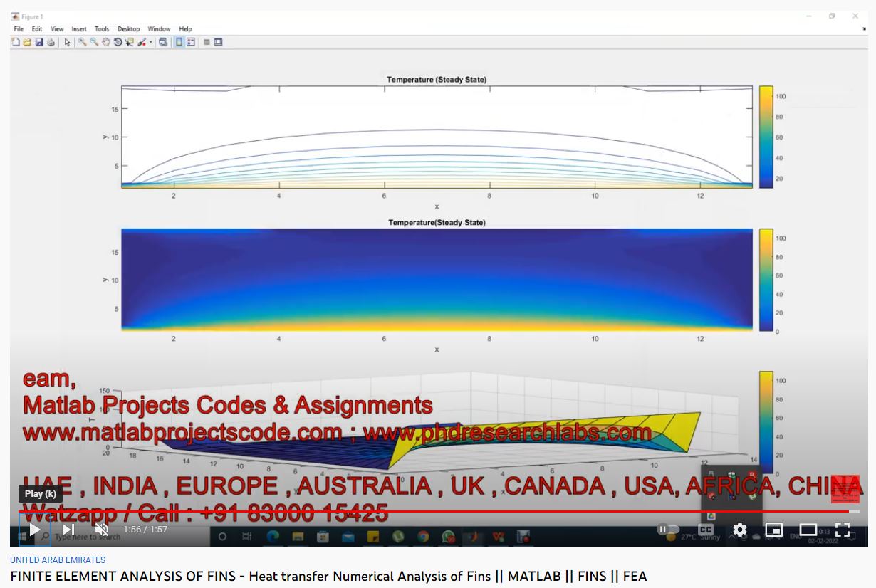Click the Print Figure icon
876x588 pixels.
coord(51,42)
